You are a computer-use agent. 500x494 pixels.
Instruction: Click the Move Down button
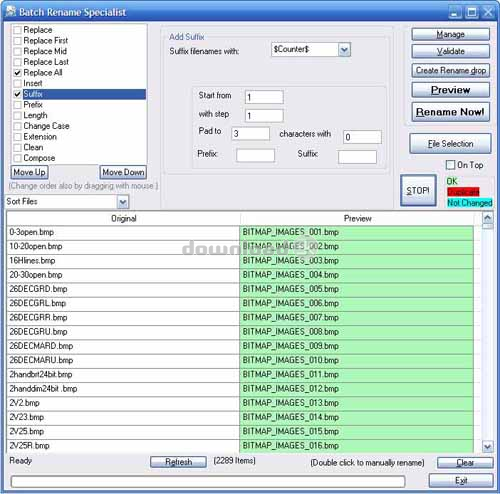[123, 172]
